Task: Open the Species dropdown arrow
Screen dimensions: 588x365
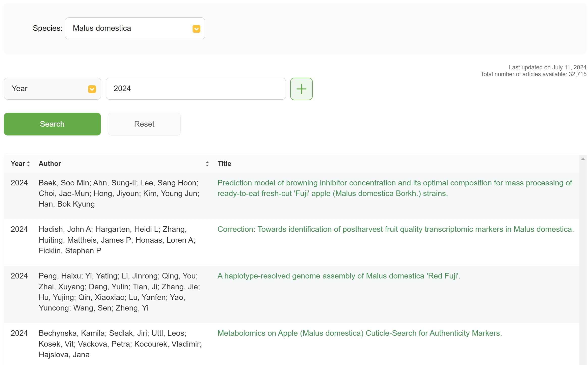Action: point(196,29)
